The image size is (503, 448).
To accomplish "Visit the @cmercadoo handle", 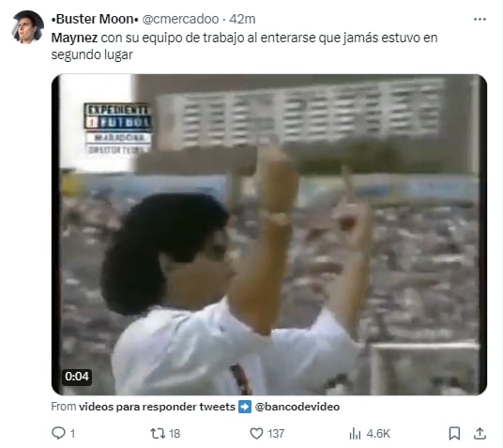I will 180,20.
